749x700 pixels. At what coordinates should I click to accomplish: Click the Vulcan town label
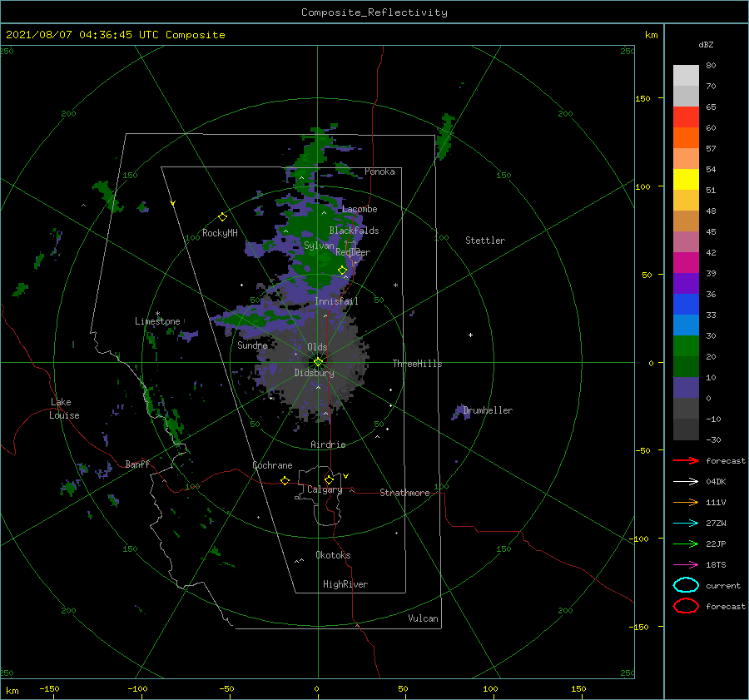423,618
